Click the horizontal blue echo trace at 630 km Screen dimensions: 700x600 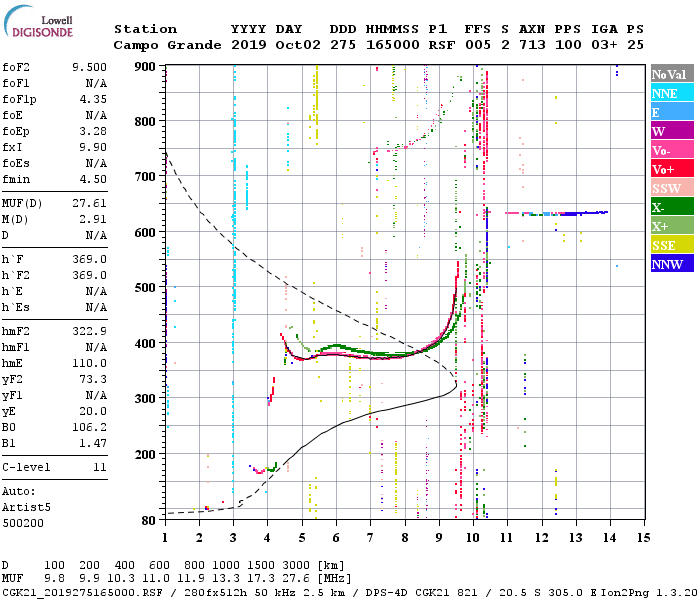point(557,213)
